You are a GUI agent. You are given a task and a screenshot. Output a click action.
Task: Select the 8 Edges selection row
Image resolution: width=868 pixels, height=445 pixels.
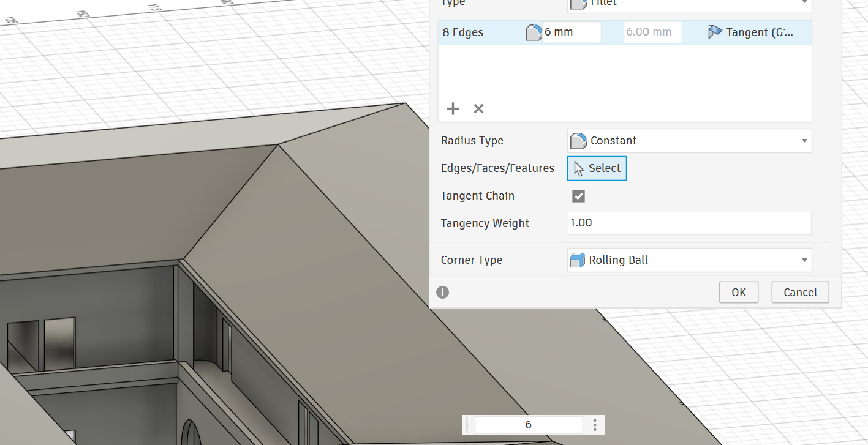[x=625, y=32]
